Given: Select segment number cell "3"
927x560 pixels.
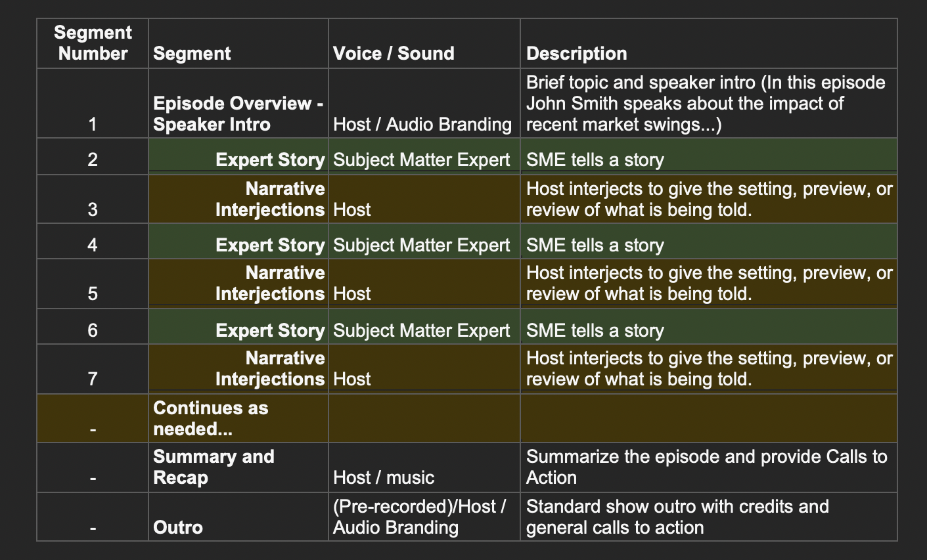Looking at the screenshot, I should click(x=93, y=199).
